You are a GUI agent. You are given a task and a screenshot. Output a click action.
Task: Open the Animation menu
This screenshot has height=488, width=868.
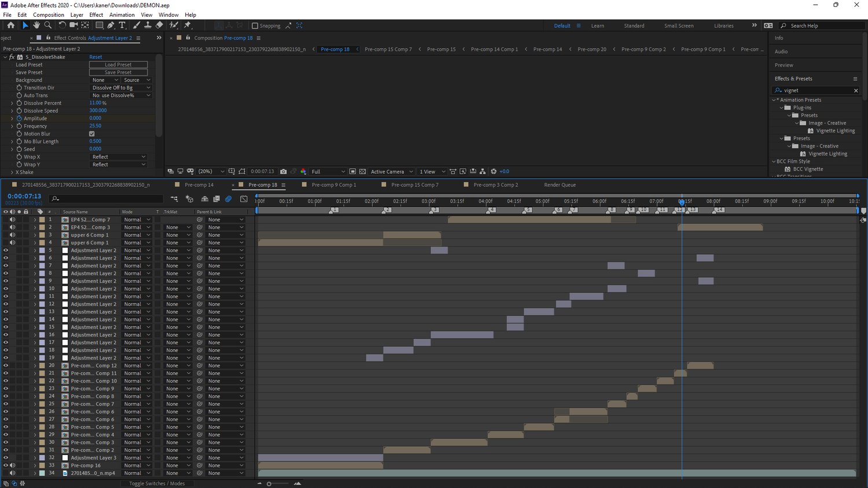[122, 15]
